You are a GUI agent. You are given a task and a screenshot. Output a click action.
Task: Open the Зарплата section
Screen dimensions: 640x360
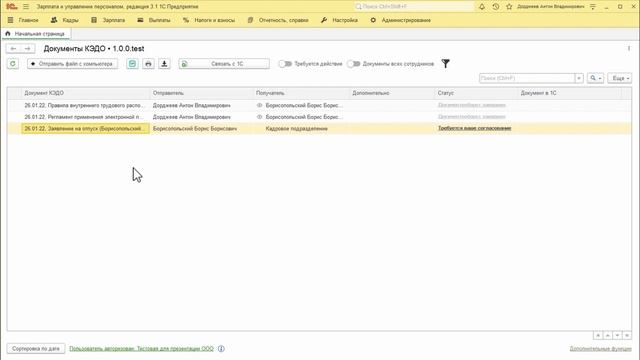pos(108,20)
